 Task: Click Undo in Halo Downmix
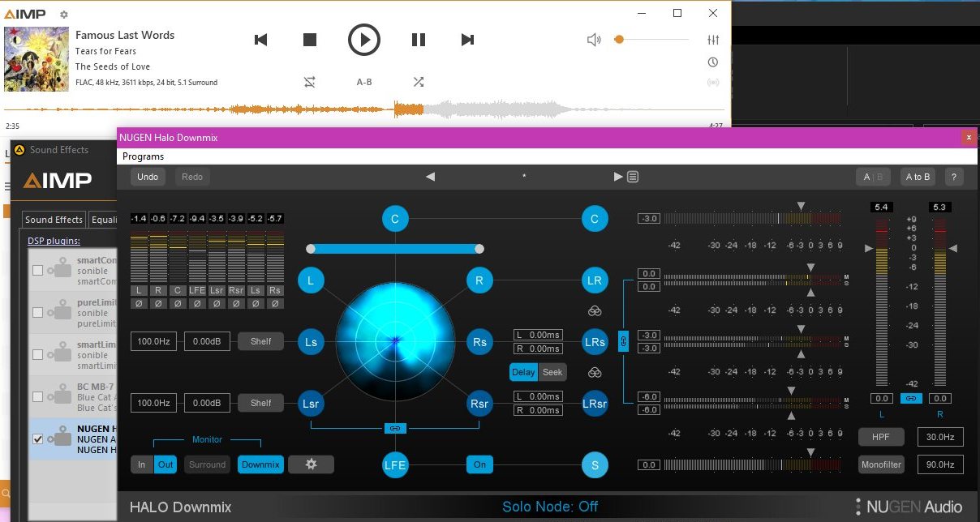coord(148,177)
